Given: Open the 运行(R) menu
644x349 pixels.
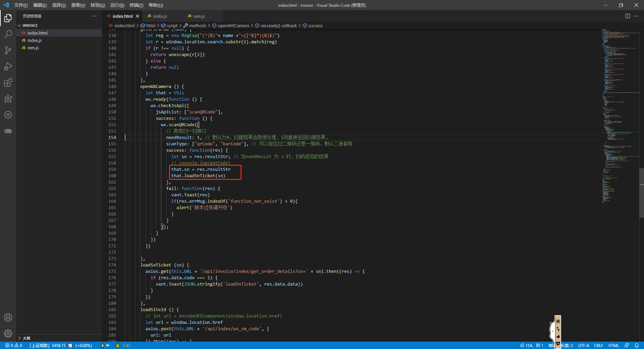Looking at the screenshot, I should 117,5.
